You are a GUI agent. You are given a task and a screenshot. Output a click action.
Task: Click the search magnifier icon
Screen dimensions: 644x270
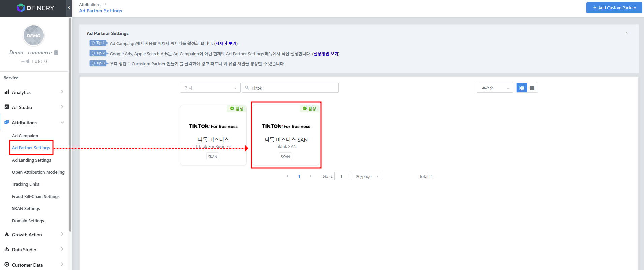tap(247, 88)
